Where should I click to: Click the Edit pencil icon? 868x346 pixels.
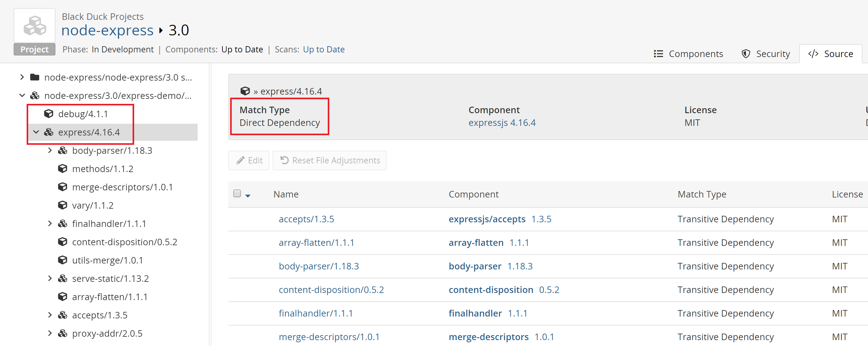pyautogui.click(x=240, y=160)
